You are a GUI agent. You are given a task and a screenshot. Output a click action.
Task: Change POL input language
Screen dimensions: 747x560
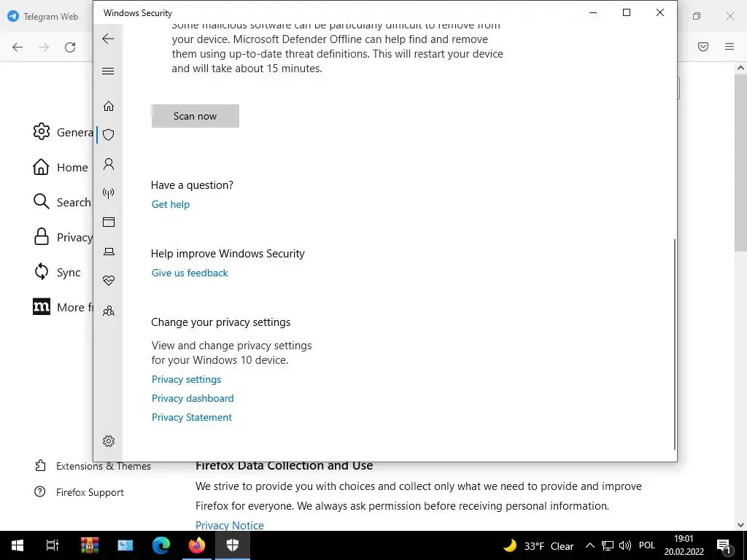(x=647, y=545)
